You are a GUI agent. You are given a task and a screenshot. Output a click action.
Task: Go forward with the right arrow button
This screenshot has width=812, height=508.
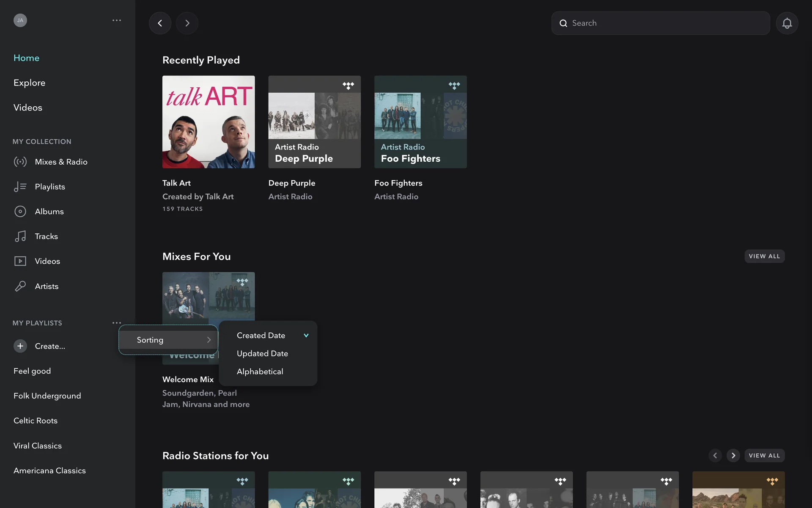pyautogui.click(x=187, y=23)
